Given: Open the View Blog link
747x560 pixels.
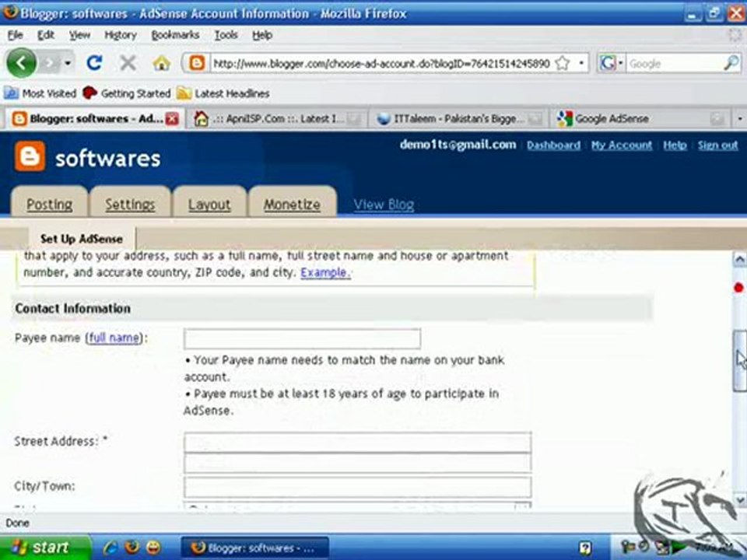Looking at the screenshot, I should click(384, 205).
